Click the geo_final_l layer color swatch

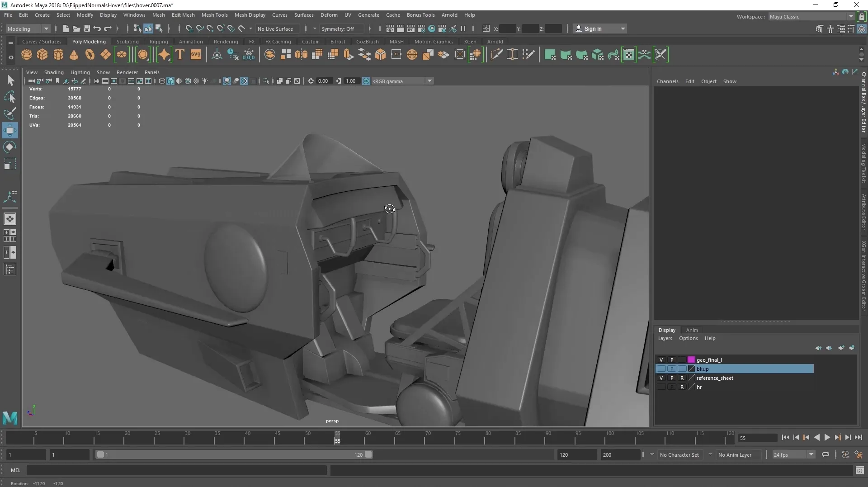[x=691, y=360]
